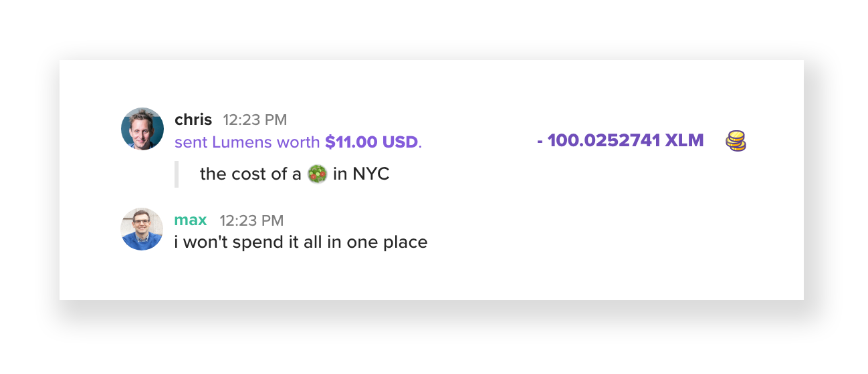Screen dimensions: 868x374
Task: Click the 12:23 PM timestamp beside max
Action: click(x=251, y=220)
